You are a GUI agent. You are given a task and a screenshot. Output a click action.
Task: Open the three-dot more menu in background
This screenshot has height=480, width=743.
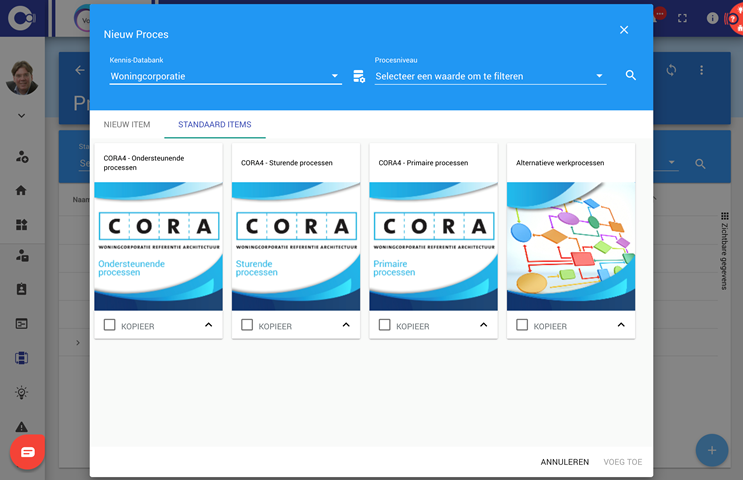tap(701, 70)
